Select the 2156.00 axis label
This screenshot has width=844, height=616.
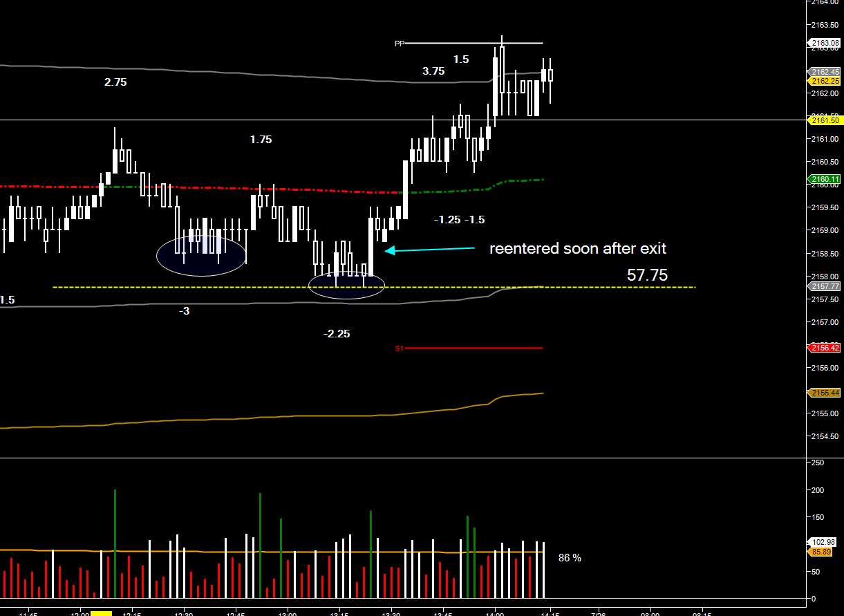tap(824, 367)
